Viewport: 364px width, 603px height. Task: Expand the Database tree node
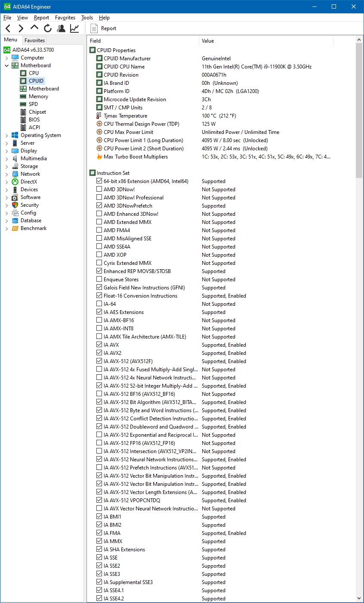pos(6,221)
